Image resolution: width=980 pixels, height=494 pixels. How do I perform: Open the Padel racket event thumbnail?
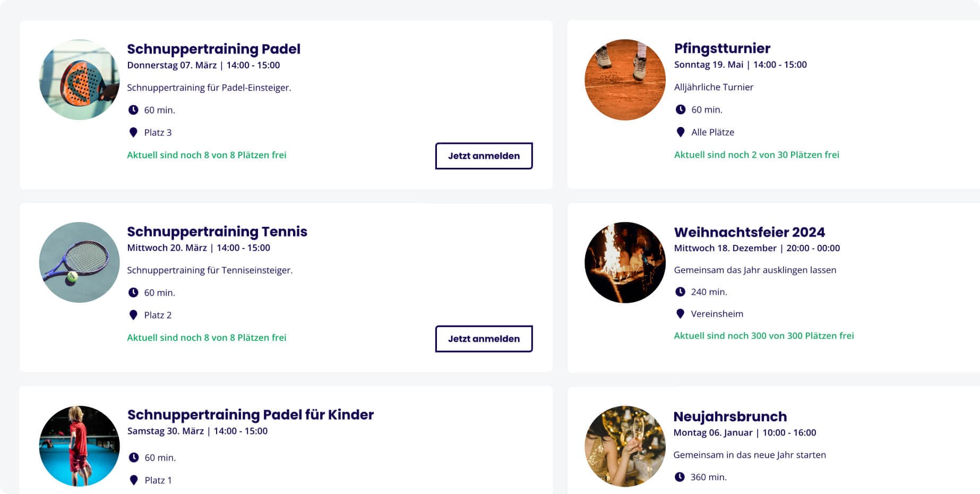[80, 80]
